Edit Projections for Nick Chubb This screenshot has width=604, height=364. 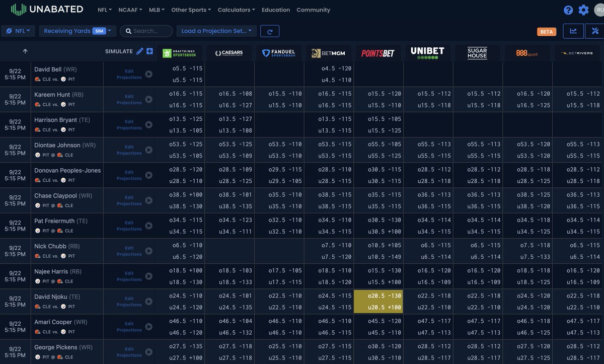[x=129, y=251]
